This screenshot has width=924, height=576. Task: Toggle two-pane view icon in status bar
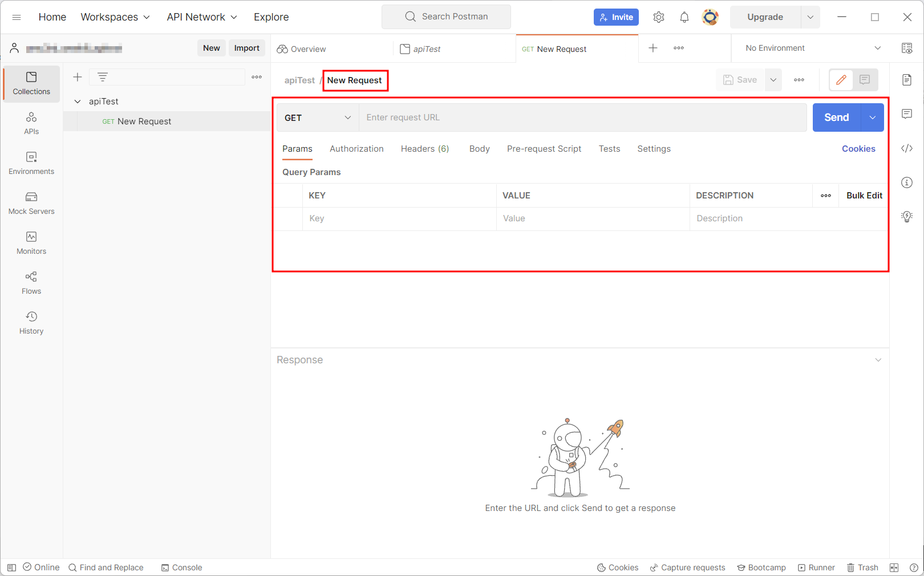894,567
